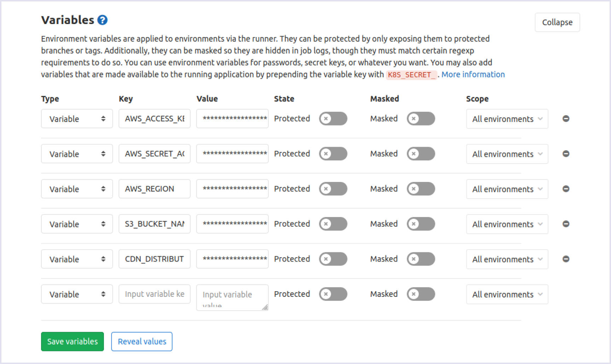Expand All environments scope for AWS_REGION
Viewport: 611px width, 364px height.
click(507, 189)
